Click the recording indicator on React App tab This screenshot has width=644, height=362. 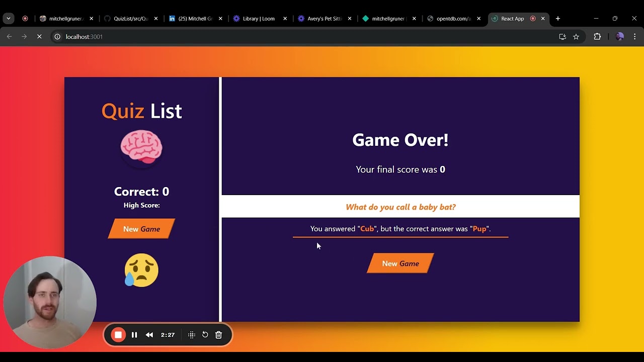click(x=533, y=19)
